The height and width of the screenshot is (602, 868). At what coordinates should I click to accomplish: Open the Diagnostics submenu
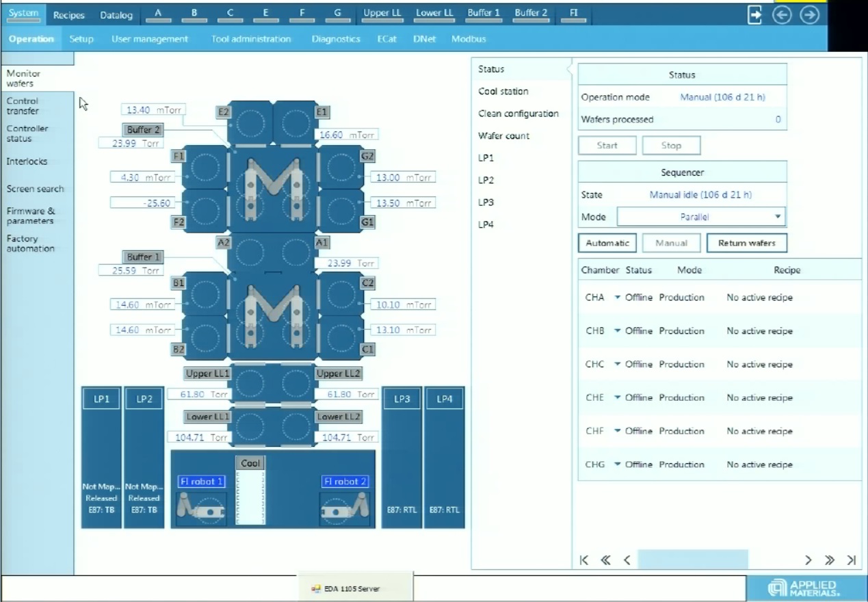point(336,39)
